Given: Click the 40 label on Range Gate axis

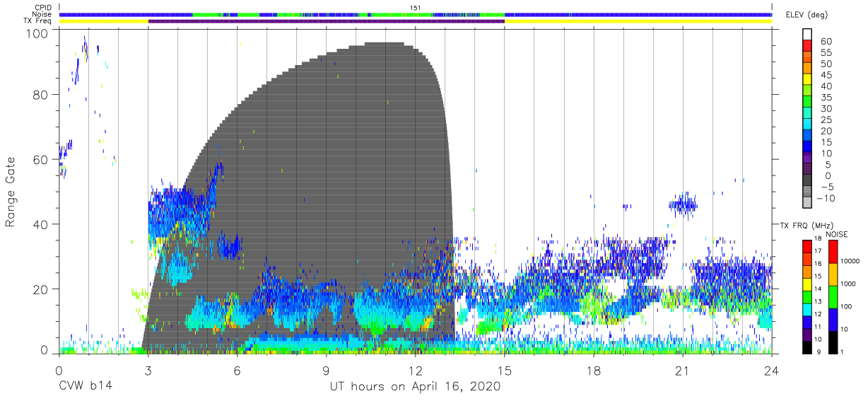Looking at the screenshot, I should 41,224.
